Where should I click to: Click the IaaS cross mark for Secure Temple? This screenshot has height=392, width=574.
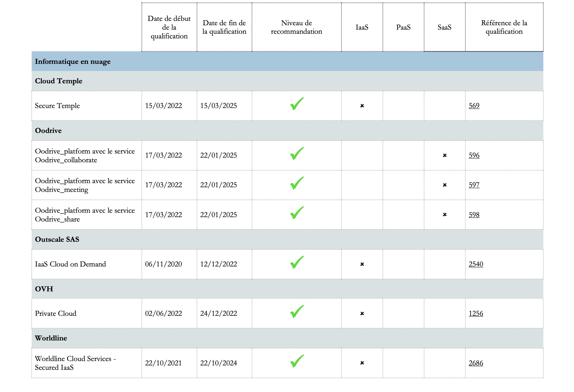(362, 106)
